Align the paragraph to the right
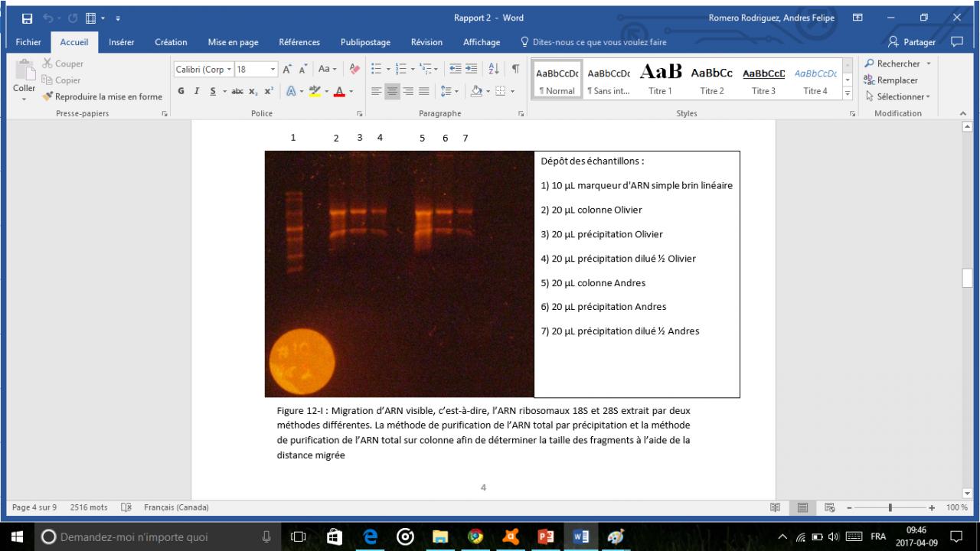The height and width of the screenshot is (551, 980). pyautogui.click(x=408, y=91)
